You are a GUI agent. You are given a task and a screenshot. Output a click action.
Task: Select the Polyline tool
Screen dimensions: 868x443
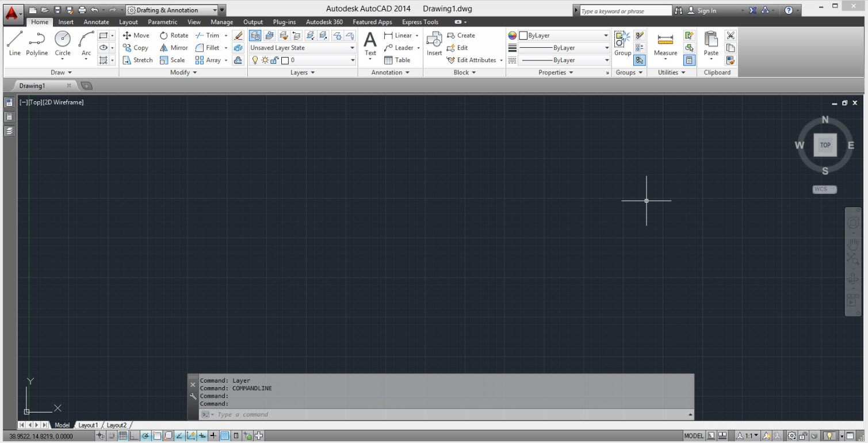coord(37,44)
